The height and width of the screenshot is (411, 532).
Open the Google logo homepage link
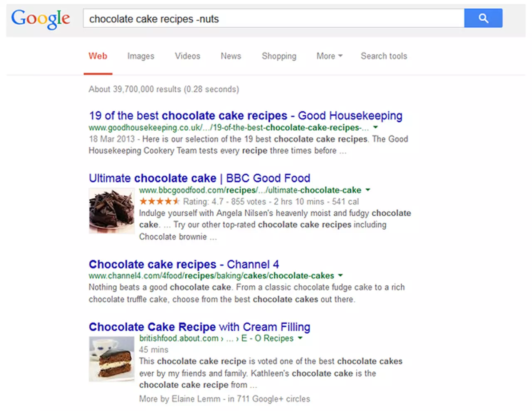[40, 19]
